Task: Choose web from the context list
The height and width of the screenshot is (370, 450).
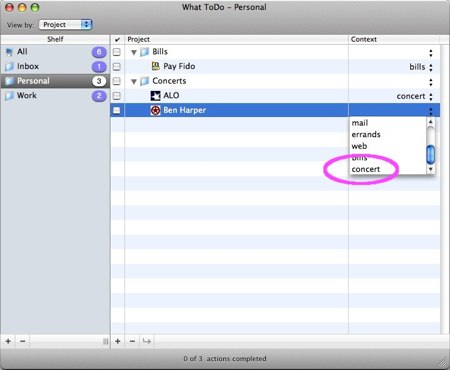Action: point(359,146)
